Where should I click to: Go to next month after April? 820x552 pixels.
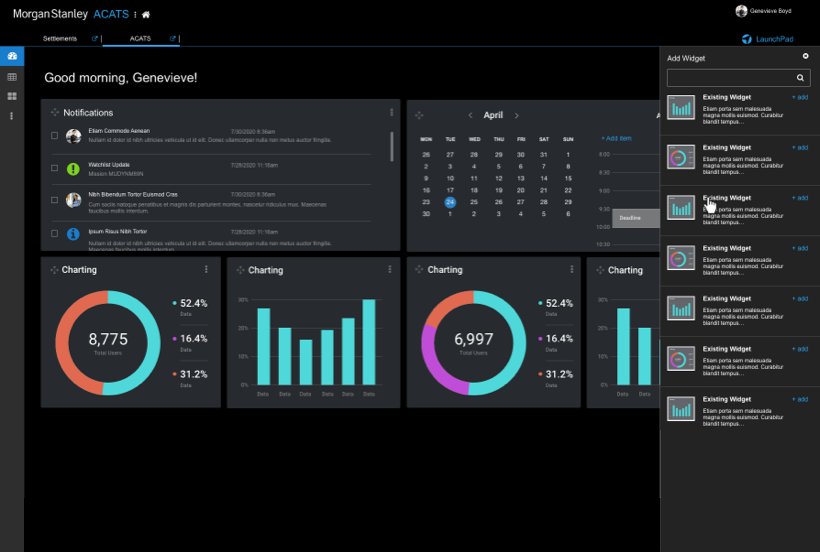point(517,115)
